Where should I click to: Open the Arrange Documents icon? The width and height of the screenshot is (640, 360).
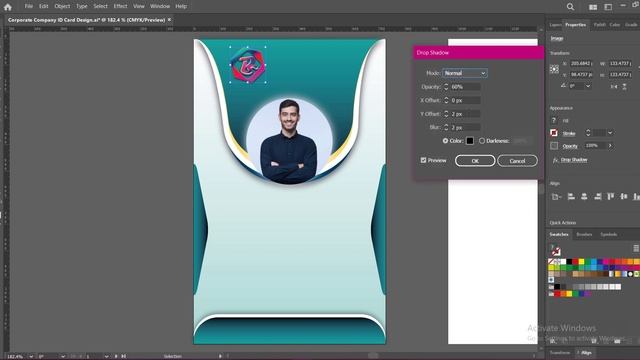593,7
